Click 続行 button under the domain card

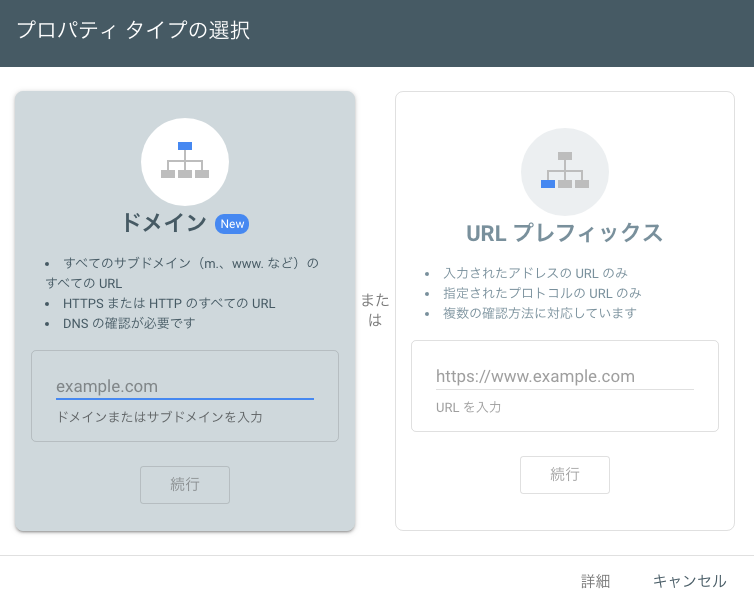tap(185, 485)
